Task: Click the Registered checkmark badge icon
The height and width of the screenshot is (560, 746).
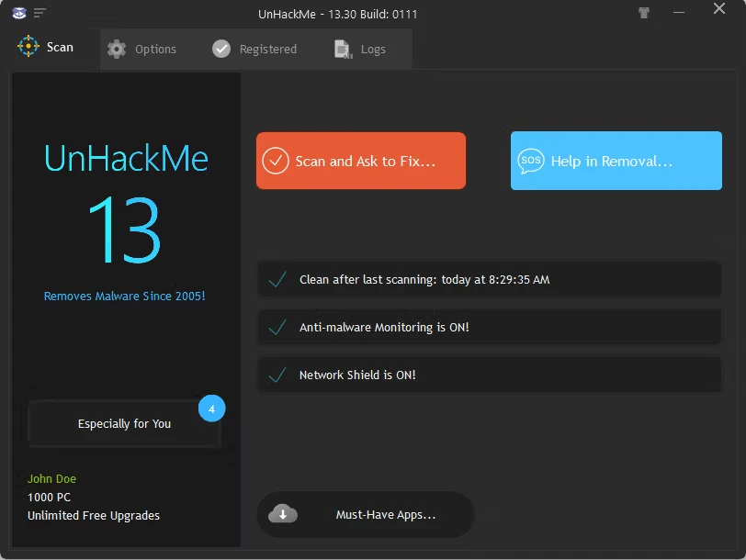Action: (221, 50)
